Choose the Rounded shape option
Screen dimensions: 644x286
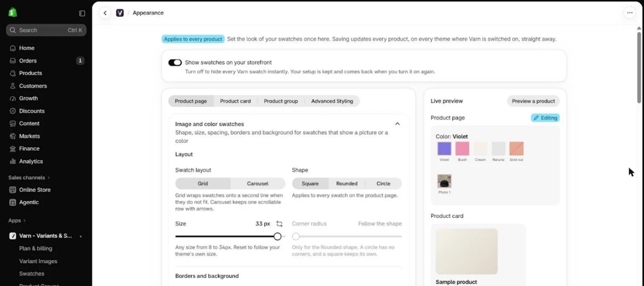pos(347,183)
